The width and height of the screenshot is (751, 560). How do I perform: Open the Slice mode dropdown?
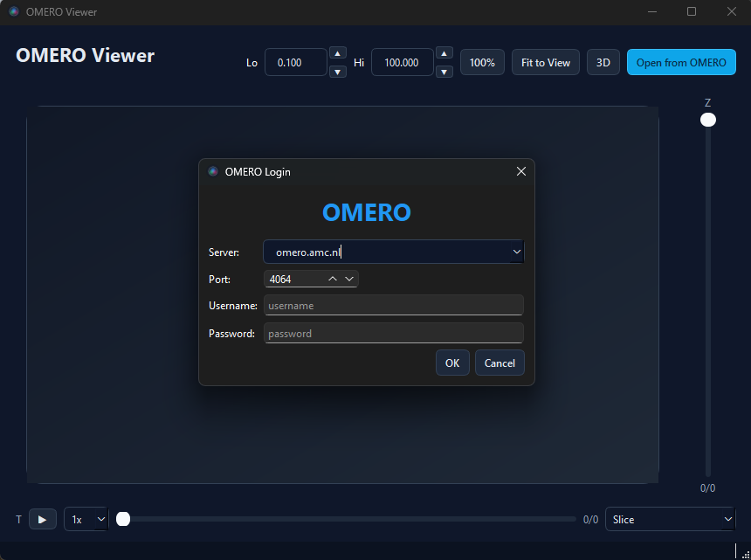tap(670, 518)
